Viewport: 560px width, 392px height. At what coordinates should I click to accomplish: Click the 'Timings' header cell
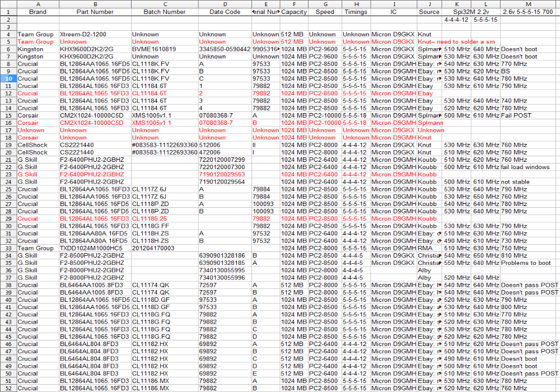pos(356,12)
